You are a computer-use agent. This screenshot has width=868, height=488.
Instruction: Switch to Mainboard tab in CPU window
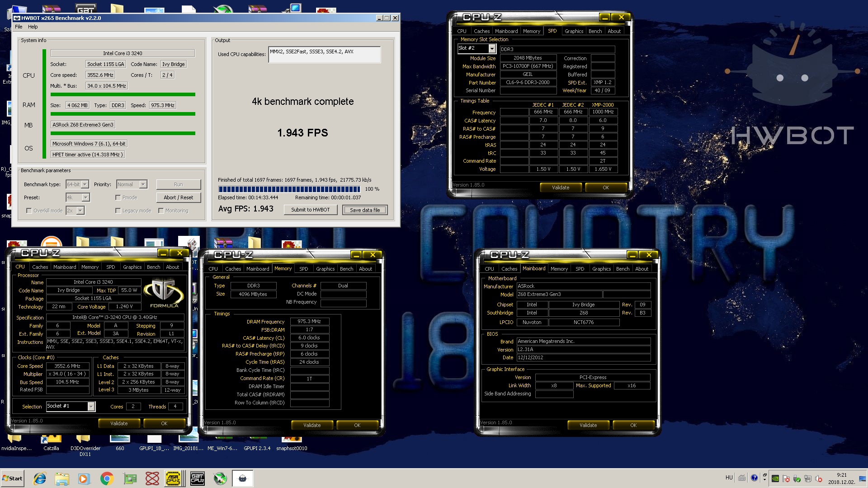click(x=65, y=267)
